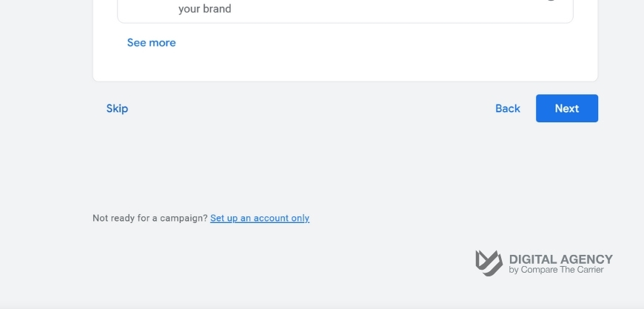This screenshot has height=309, width=644.
Task: Expand the goal list with See more
Action: (x=151, y=43)
